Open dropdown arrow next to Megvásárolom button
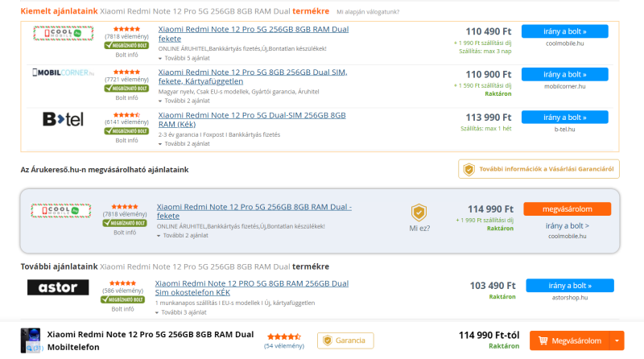Image resolution: width=644 pixels, height=359 pixels. tap(617, 340)
